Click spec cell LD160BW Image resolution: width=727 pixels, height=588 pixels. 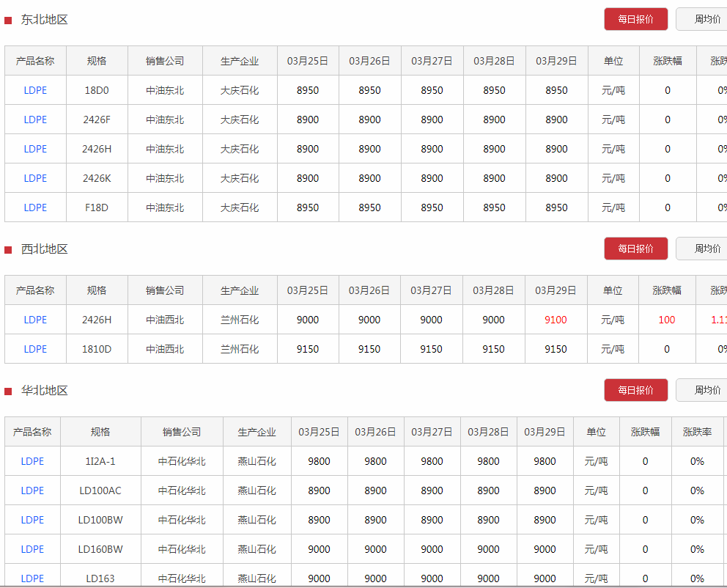tap(100, 549)
